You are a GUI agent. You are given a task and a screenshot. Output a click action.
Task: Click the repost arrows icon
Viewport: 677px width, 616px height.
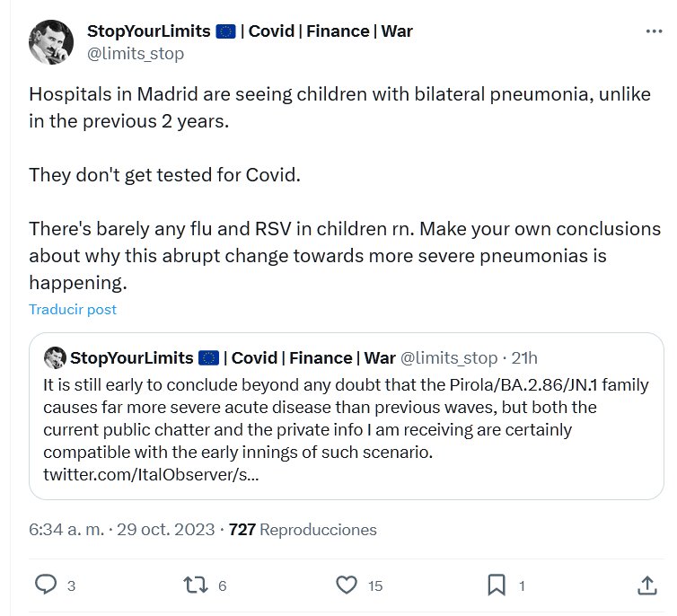click(194, 585)
